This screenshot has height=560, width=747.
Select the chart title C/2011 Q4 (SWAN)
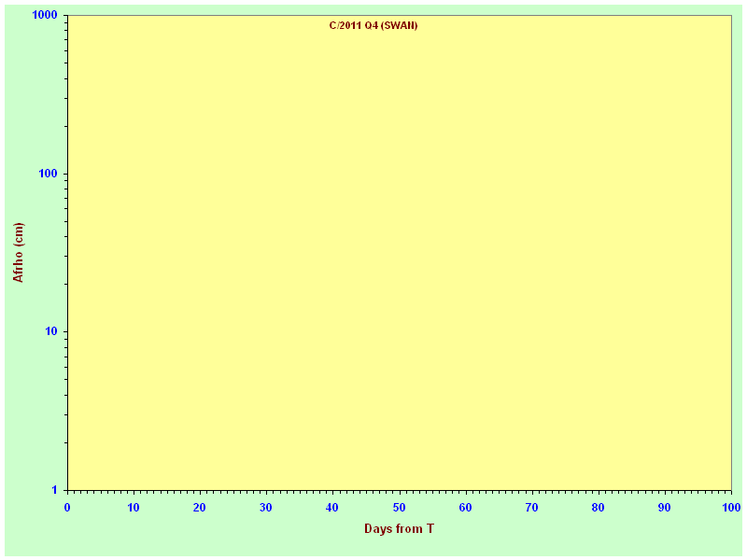click(x=373, y=26)
